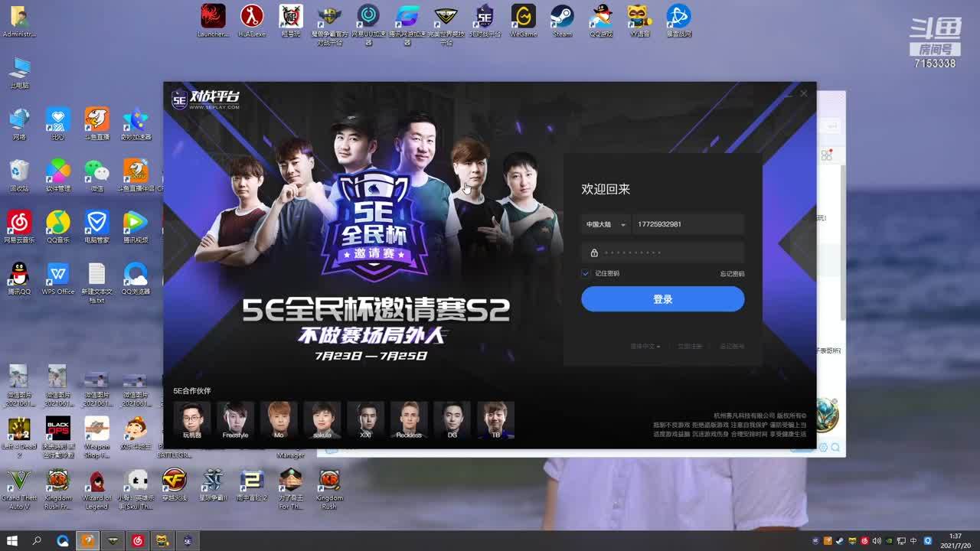
Task: Open the Windows Start menu
Action: pyautogui.click(x=12, y=541)
